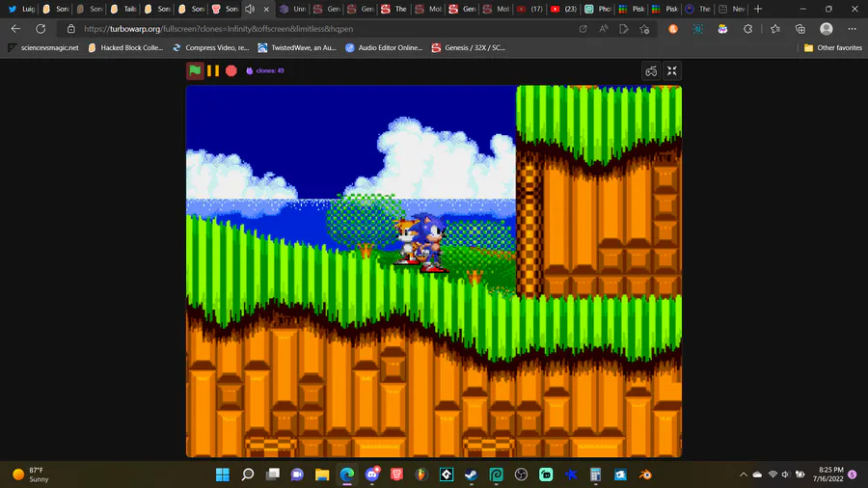Open the sciencevsmagic.net bookmark
The height and width of the screenshot is (488, 868).
coord(43,47)
